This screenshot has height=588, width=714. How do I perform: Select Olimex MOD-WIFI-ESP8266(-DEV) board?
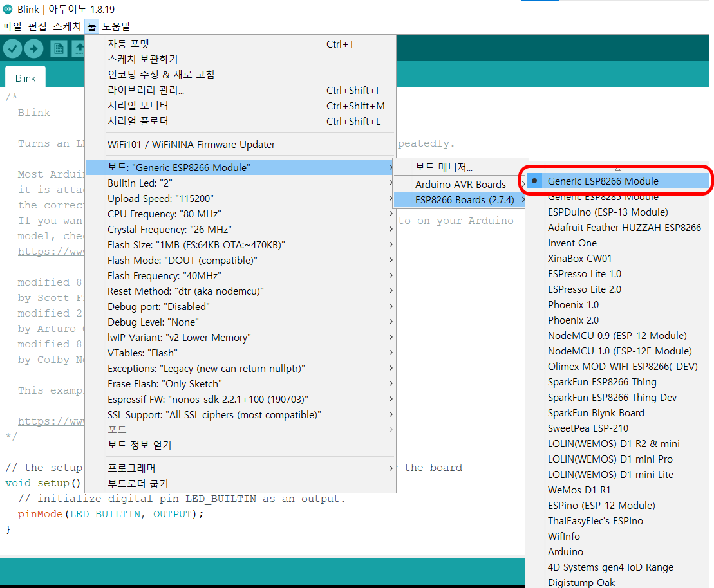618,367
